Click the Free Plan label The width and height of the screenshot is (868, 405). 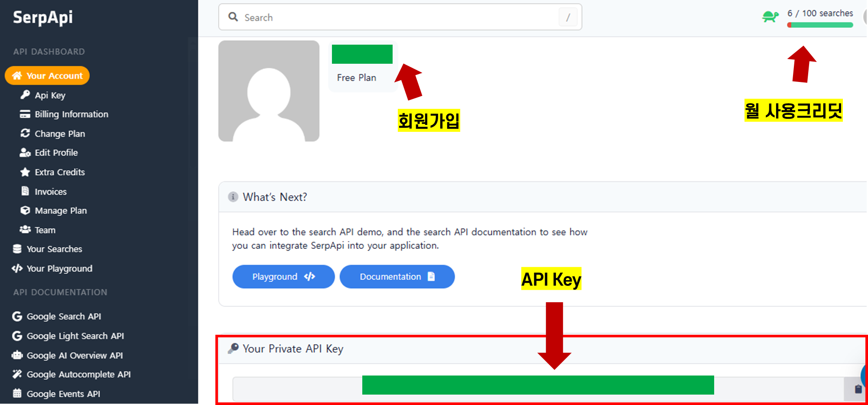356,78
